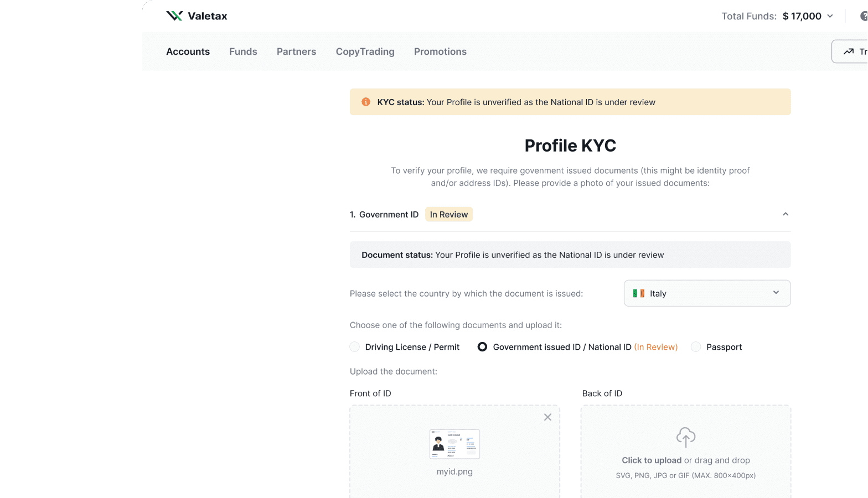This screenshot has width=868, height=498.
Task: Navigate to the Partners tab
Action: point(296,51)
